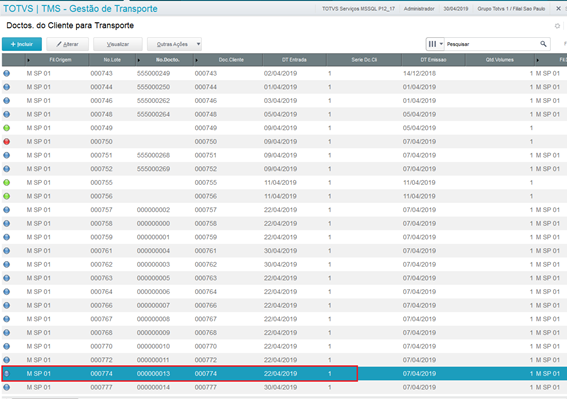This screenshot has width=567, height=399.
Task: Select the cell with document number 555000262
Action: [153, 101]
